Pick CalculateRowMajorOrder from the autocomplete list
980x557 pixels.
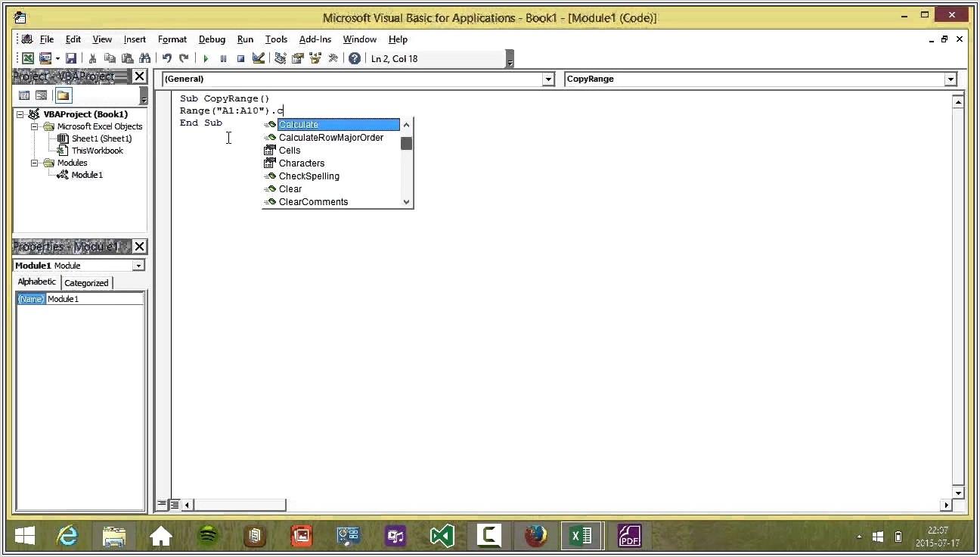(331, 138)
